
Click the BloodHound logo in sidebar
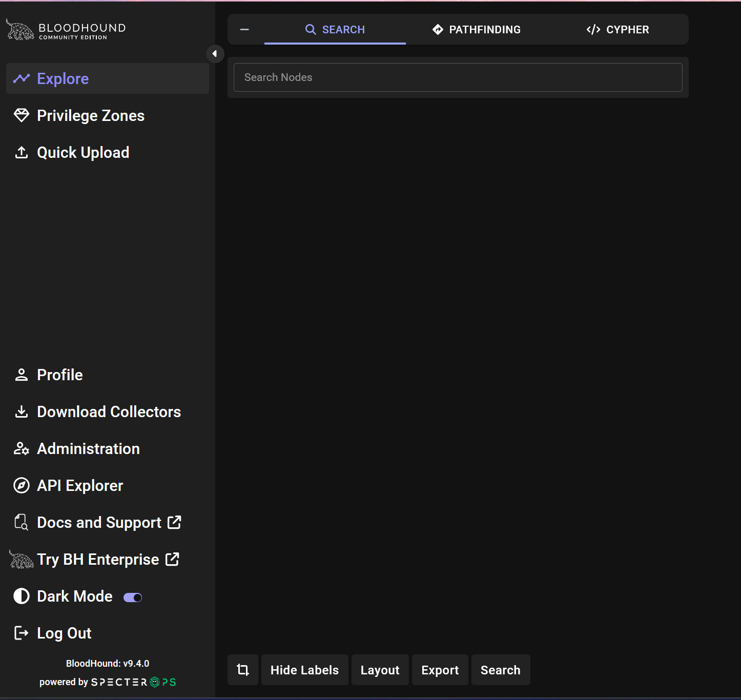(66, 30)
